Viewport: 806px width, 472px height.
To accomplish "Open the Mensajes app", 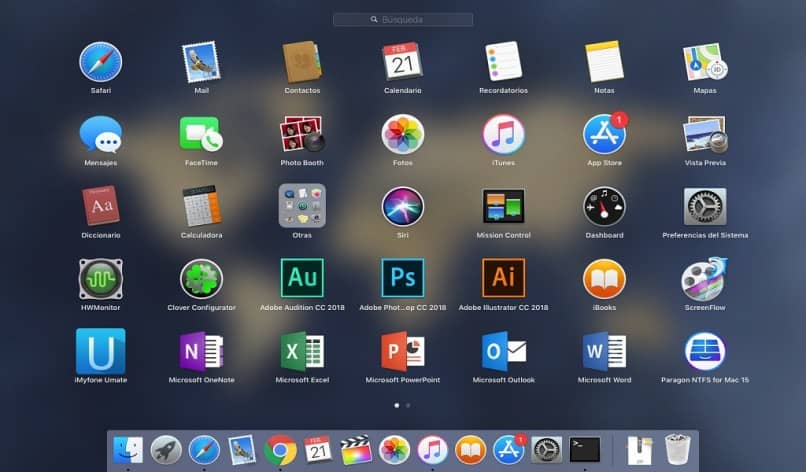I will pyautogui.click(x=101, y=135).
